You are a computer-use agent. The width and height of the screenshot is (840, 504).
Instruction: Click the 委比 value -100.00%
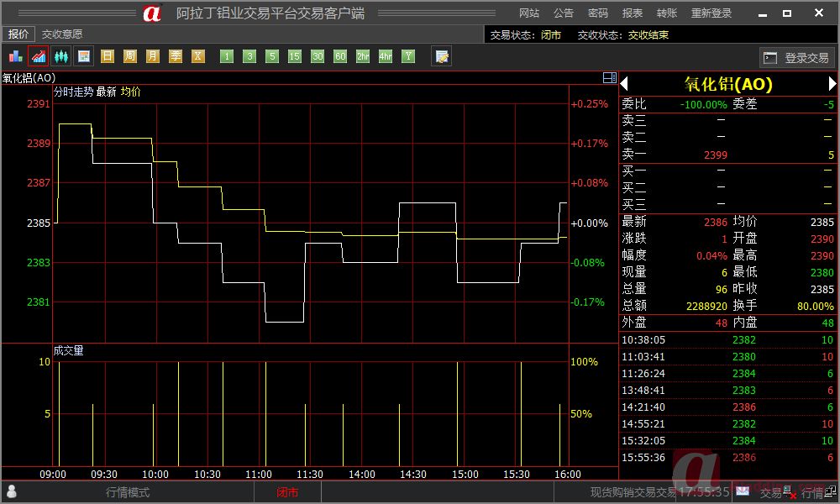703,105
